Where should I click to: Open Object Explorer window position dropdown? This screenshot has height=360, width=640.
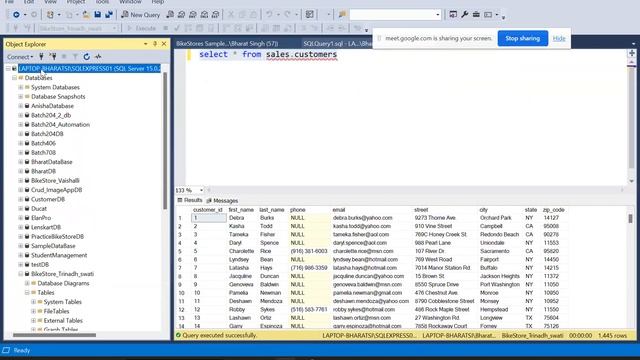[x=146, y=44]
